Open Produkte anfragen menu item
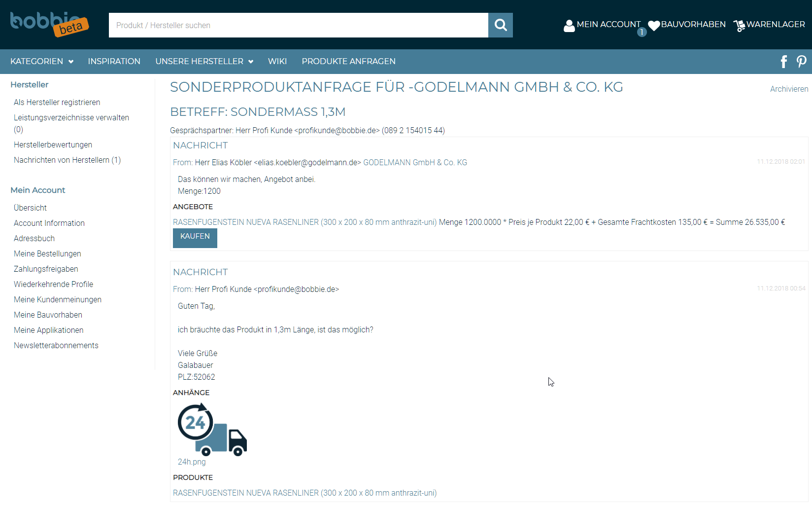This screenshot has width=812, height=505. click(x=349, y=61)
